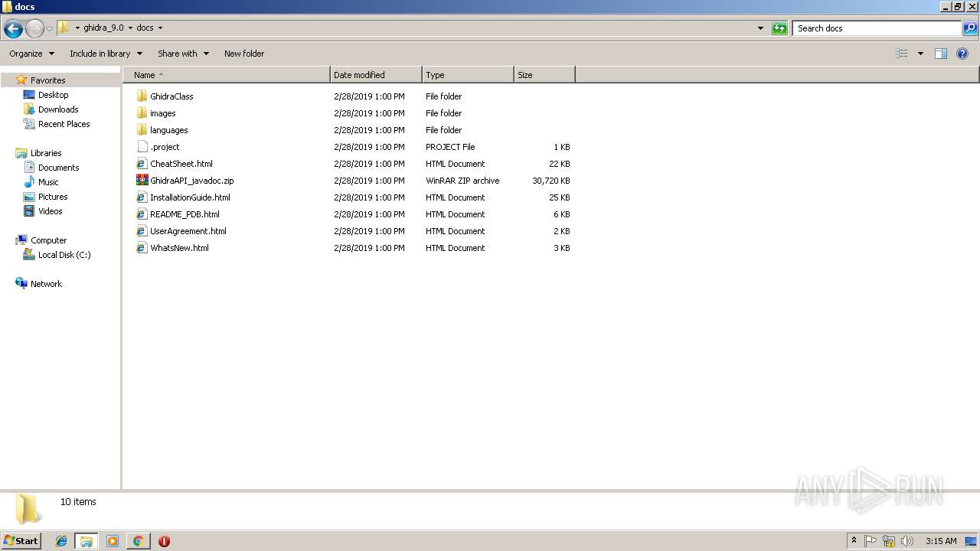
Task: Open Local Disk (C:) in the sidebar
Action: tap(64, 255)
